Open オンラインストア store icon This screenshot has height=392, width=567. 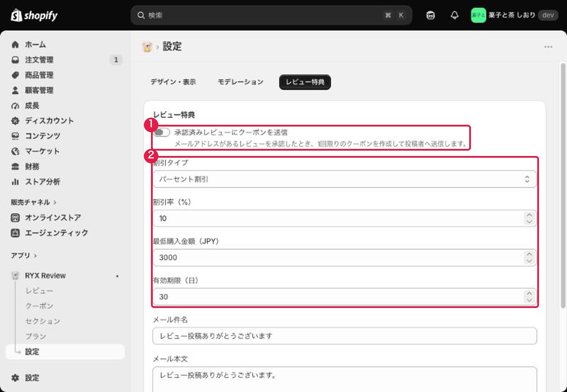[x=15, y=218]
